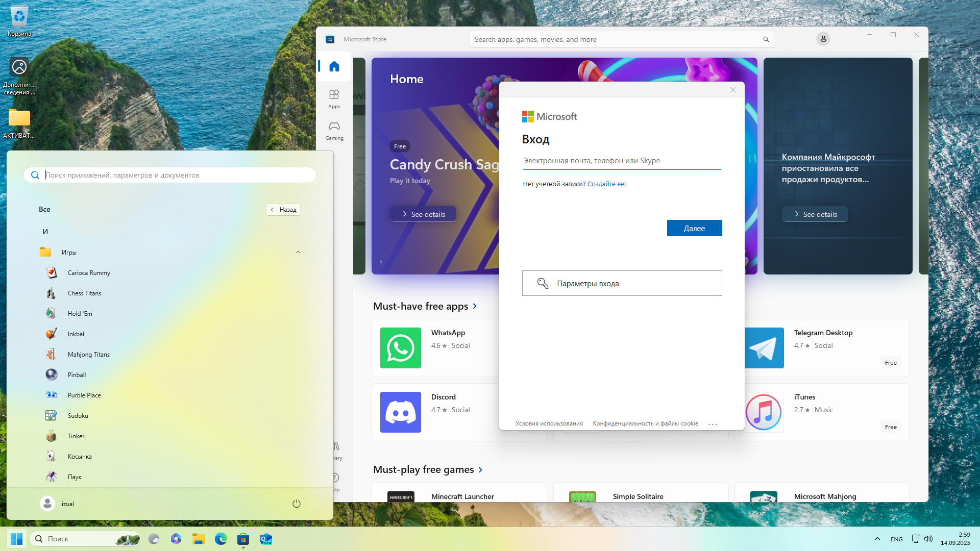Open Minecraft Launcher game entry
The height and width of the screenshot is (551, 980).
pyautogui.click(x=459, y=493)
